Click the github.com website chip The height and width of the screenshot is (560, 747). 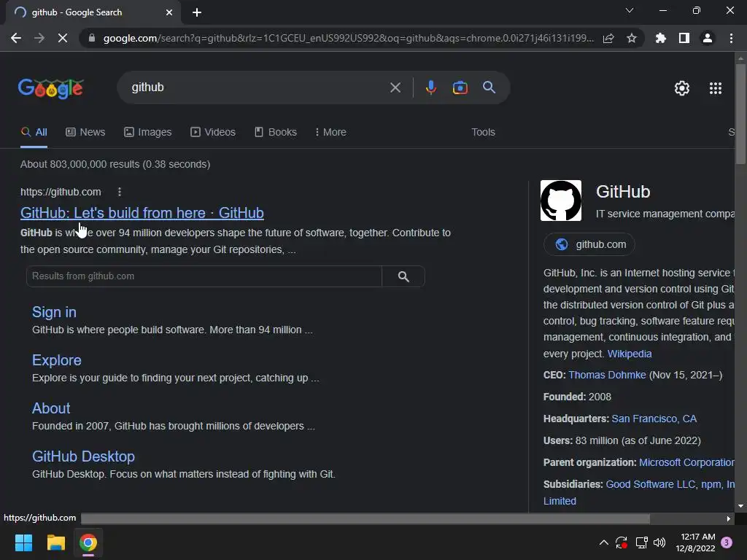click(x=589, y=244)
